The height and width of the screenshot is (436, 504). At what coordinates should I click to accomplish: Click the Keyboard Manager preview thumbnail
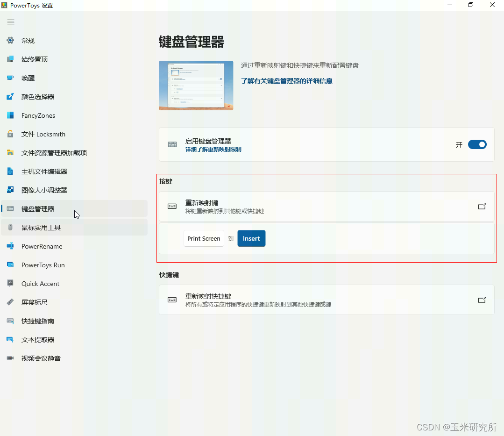tap(196, 86)
